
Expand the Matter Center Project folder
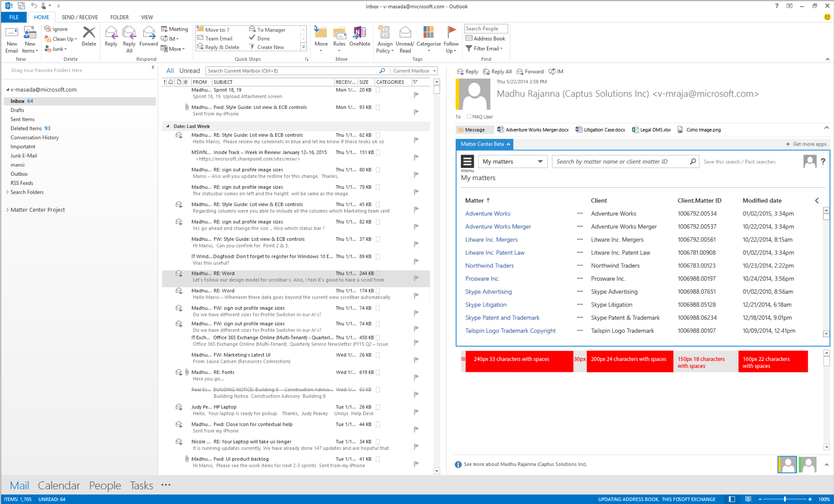(7, 210)
